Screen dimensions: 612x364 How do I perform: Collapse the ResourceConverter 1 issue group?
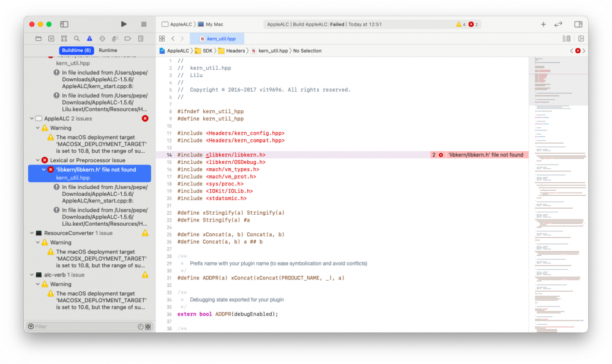32,233
